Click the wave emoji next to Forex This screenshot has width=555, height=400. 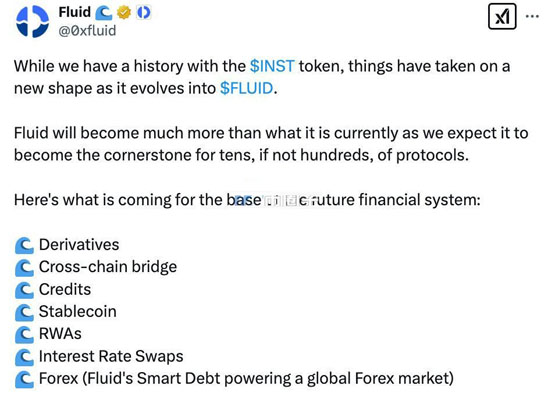pos(24,379)
